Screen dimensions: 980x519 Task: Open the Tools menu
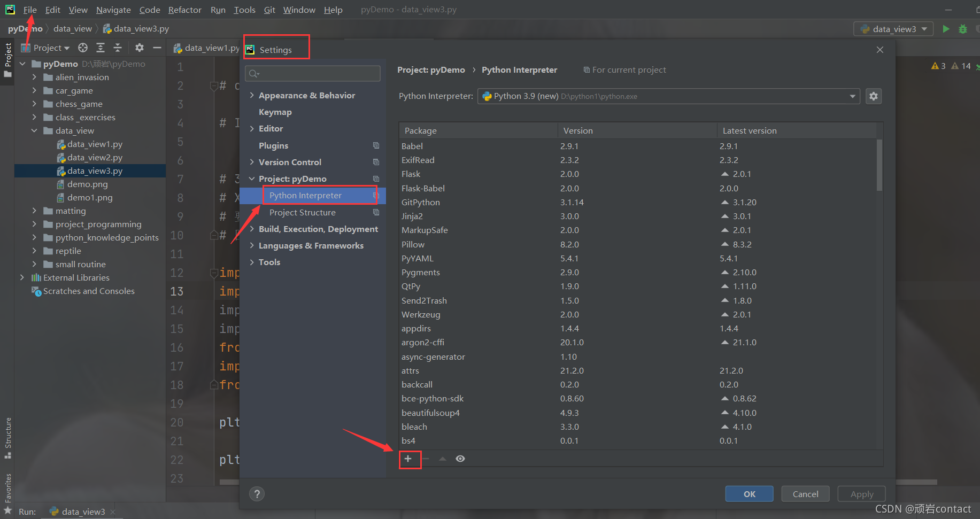pyautogui.click(x=244, y=10)
